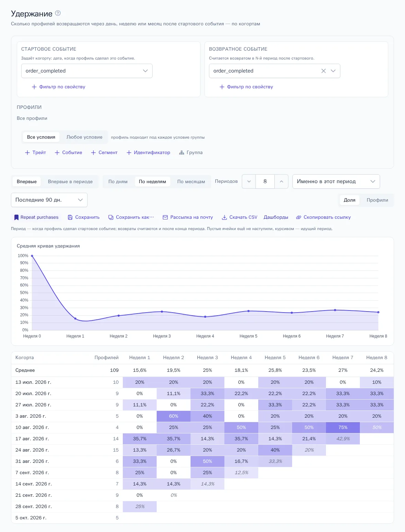Switch to Любое условие mode

coord(84,137)
